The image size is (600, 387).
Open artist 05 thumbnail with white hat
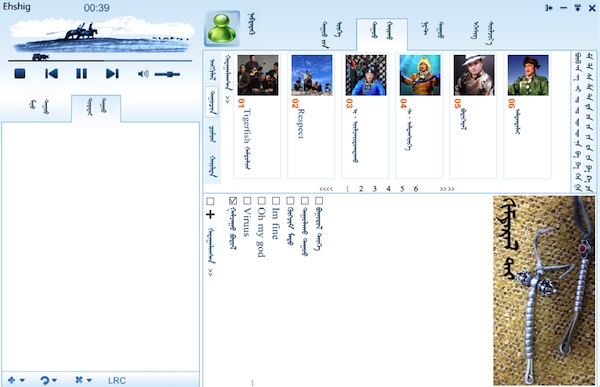click(x=474, y=75)
